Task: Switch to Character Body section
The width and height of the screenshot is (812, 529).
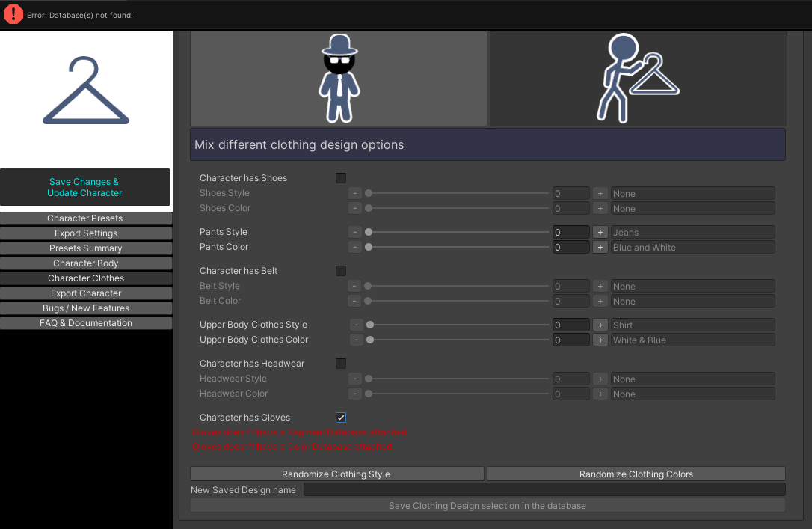Action: (85, 263)
